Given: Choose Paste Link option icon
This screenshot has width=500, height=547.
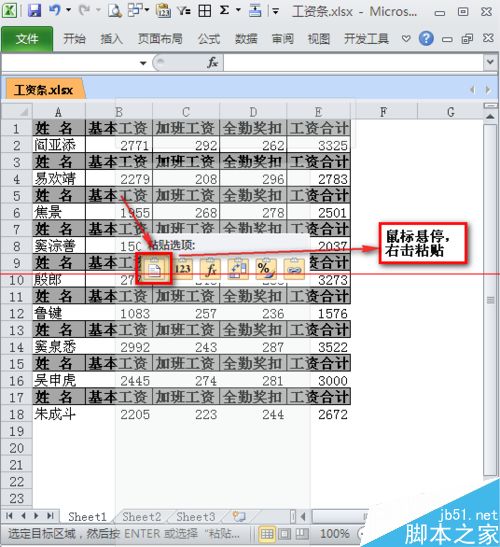Looking at the screenshot, I should point(294,269).
